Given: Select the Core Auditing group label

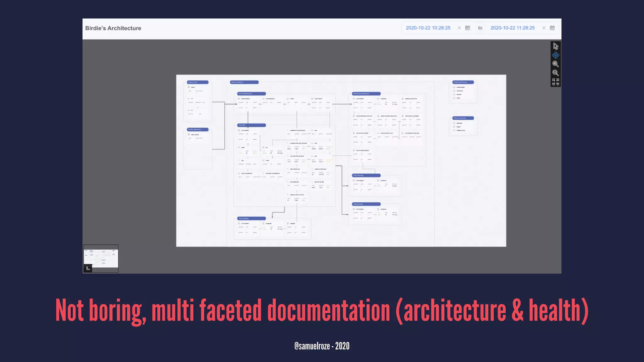Looking at the screenshot, I should click(x=252, y=218).
